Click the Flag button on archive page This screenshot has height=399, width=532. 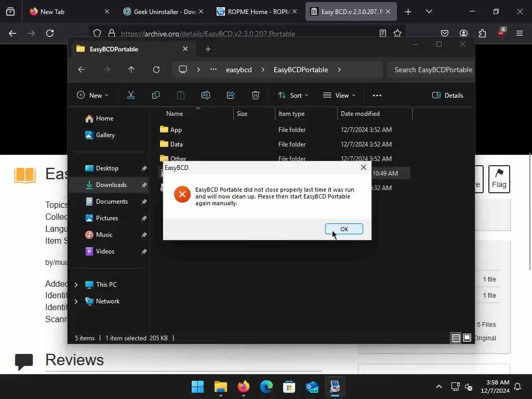pos(499,179)
